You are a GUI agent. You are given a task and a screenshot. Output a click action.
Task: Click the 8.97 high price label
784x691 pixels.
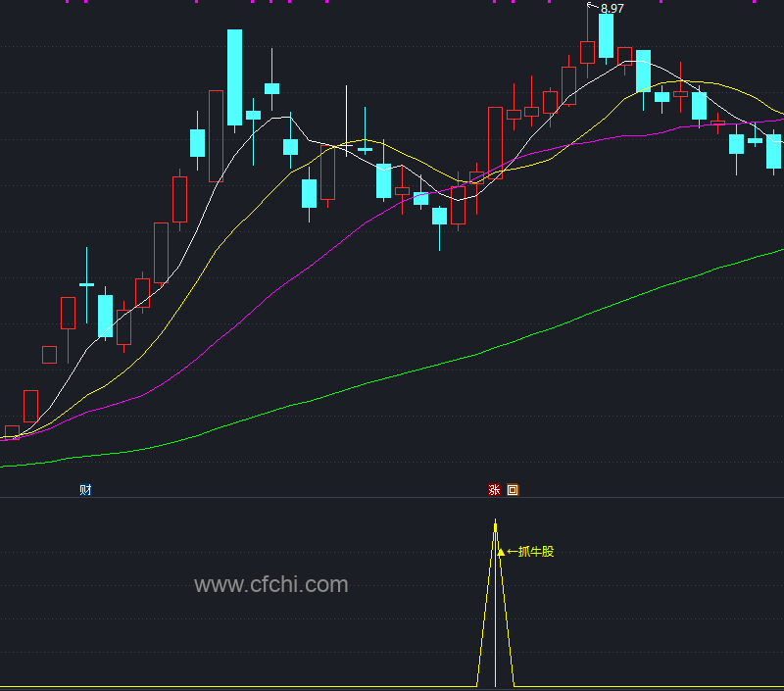[x=612, y=9]
